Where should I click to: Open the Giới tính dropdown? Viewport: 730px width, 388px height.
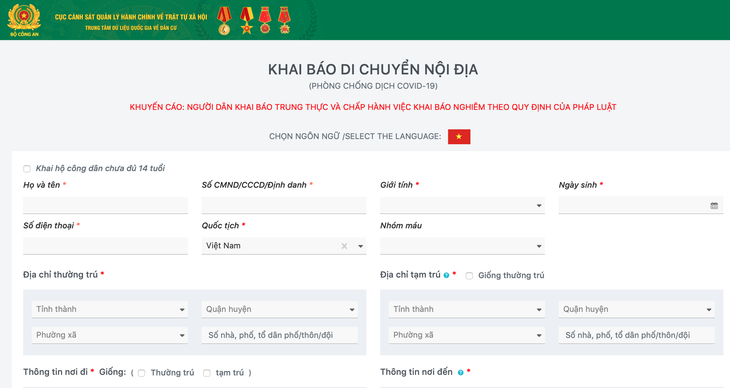point(462,205)
